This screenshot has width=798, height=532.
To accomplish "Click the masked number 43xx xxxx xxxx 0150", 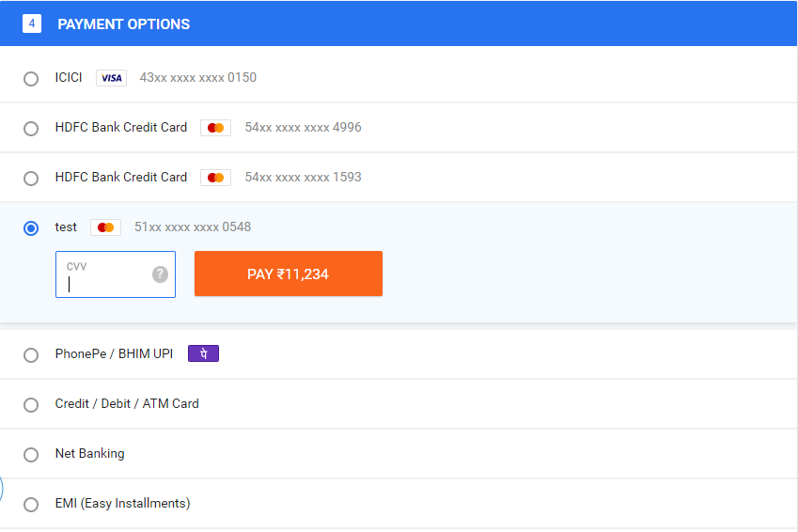I will point(198,77).
